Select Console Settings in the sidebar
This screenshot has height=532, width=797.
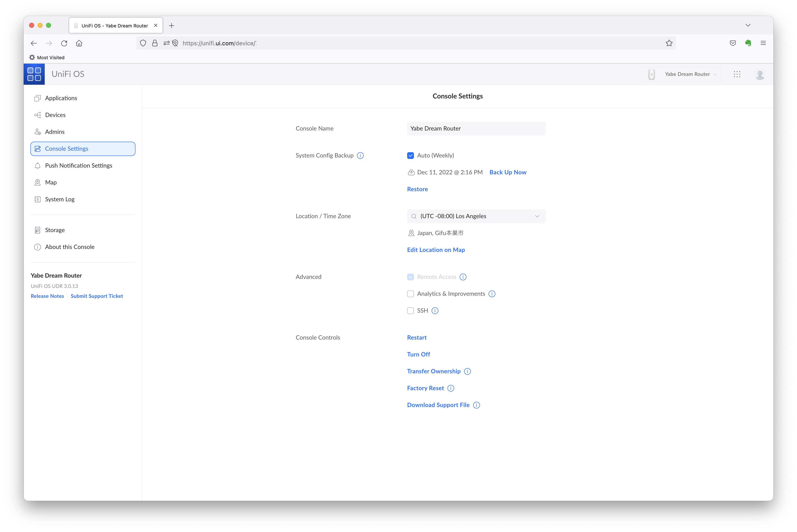[83, 149]
